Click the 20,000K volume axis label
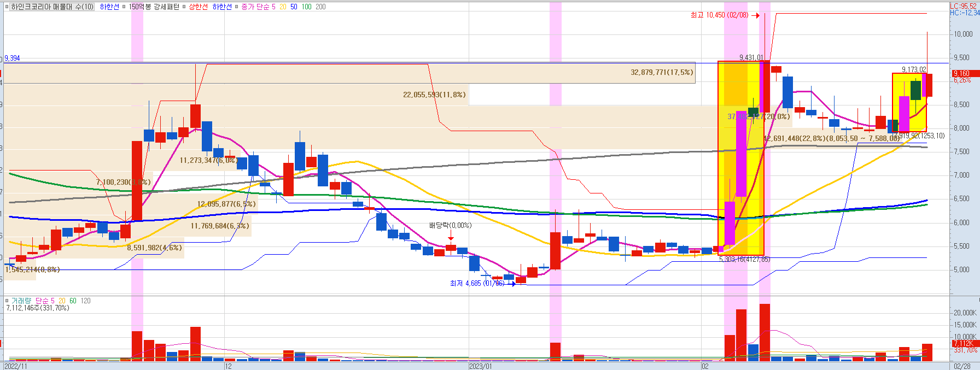Screen dimensions: 980x370 [x=965, y=313]
